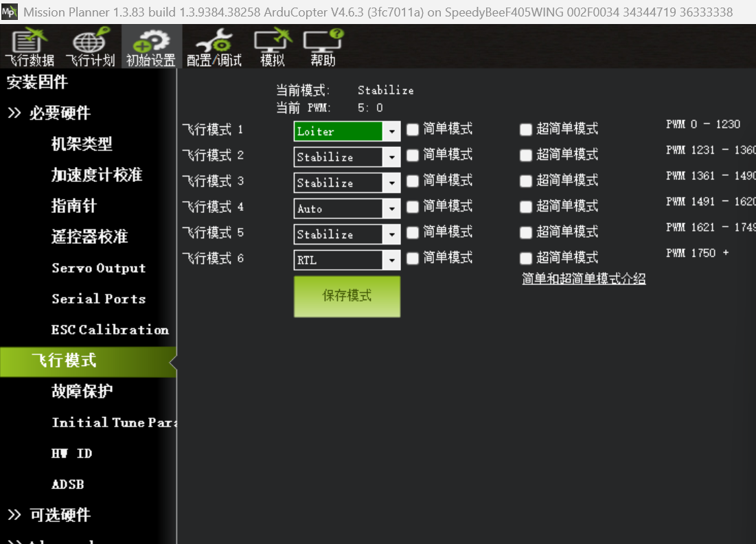
Task: Select 遥控器校准 in the sidebar
Action: pos(90,236)
